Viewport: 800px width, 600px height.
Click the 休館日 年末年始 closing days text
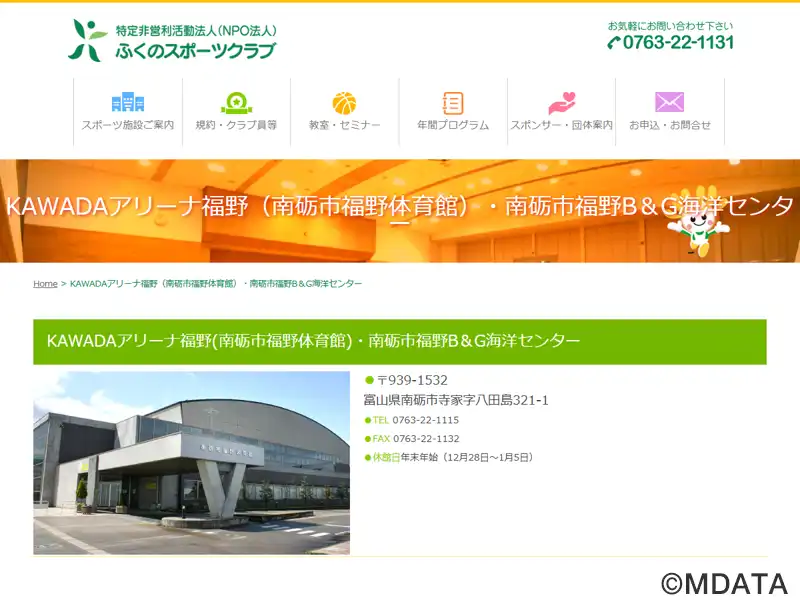[449, 457]
